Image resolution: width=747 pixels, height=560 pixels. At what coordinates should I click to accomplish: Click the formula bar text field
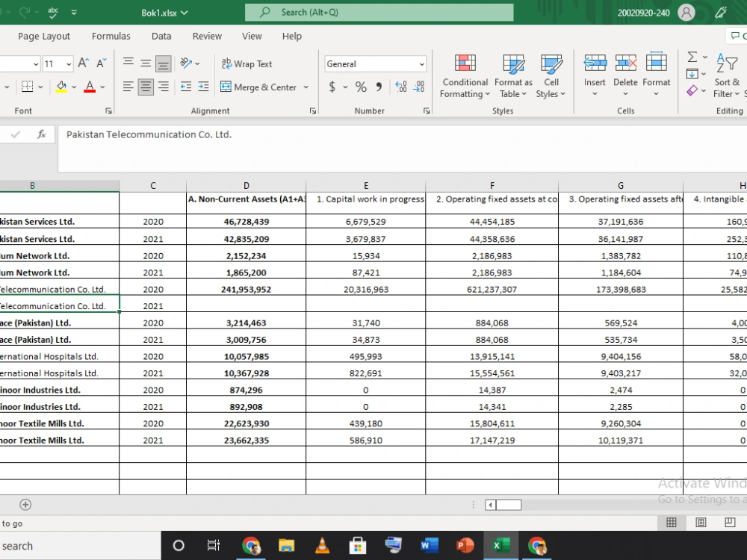click(402, 148)
